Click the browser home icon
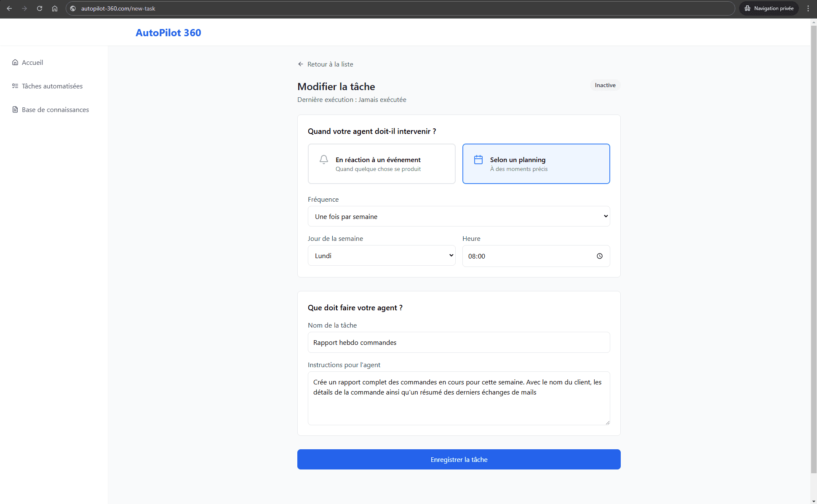The image size is (817, 504). pyautogui.click(x=55, y=8)
